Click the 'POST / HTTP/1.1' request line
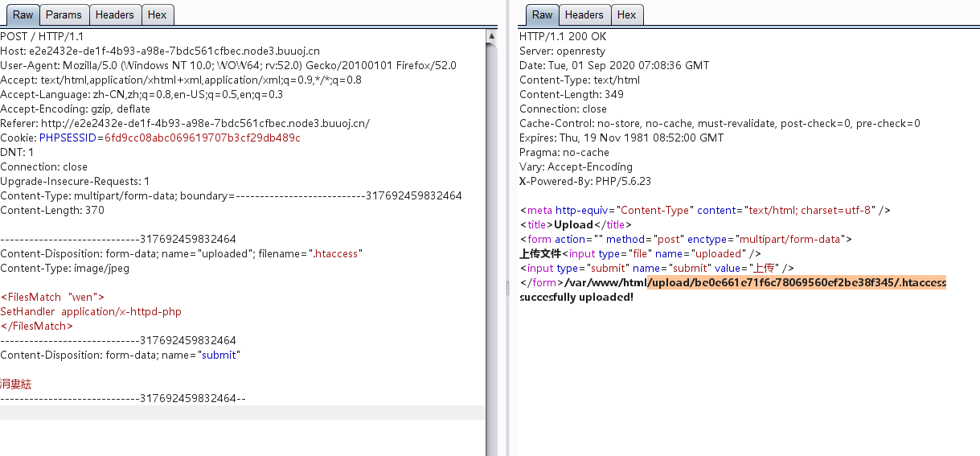 click(42, 36)
